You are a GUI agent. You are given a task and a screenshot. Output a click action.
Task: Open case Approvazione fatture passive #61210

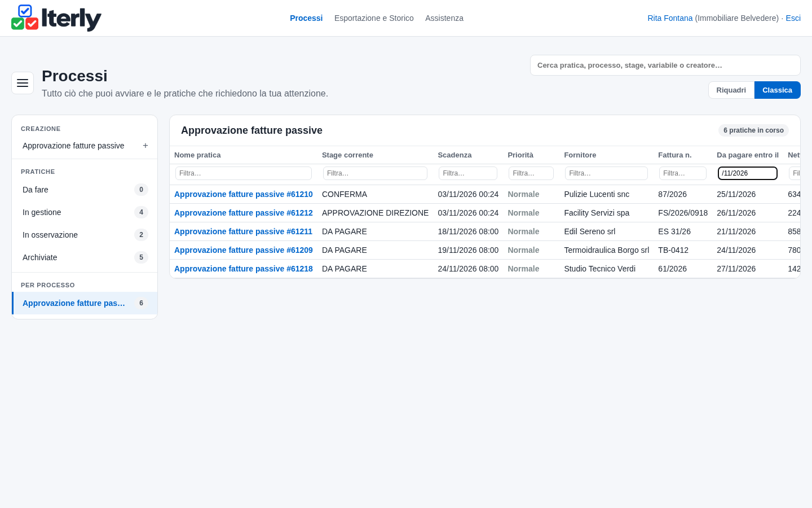coord(244,194)
